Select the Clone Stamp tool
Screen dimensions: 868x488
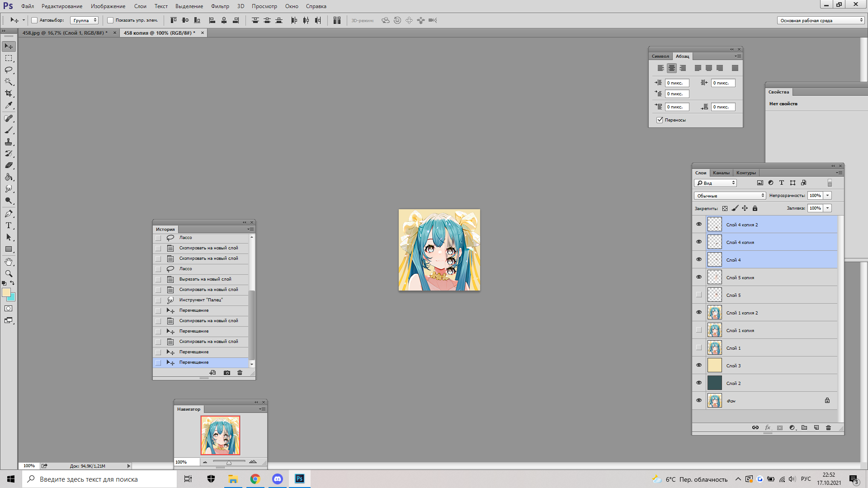[x=9, y=142]
